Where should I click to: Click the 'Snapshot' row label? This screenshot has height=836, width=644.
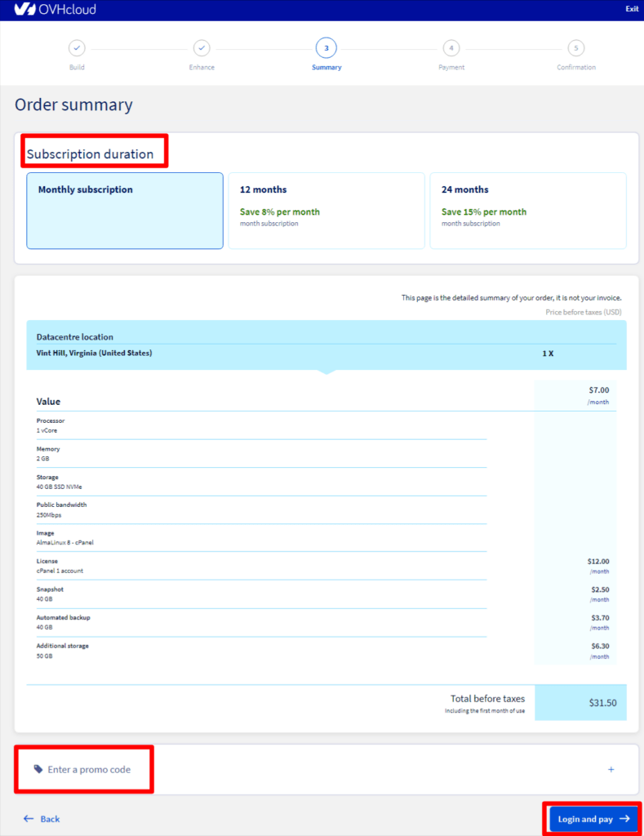point(50,589)
